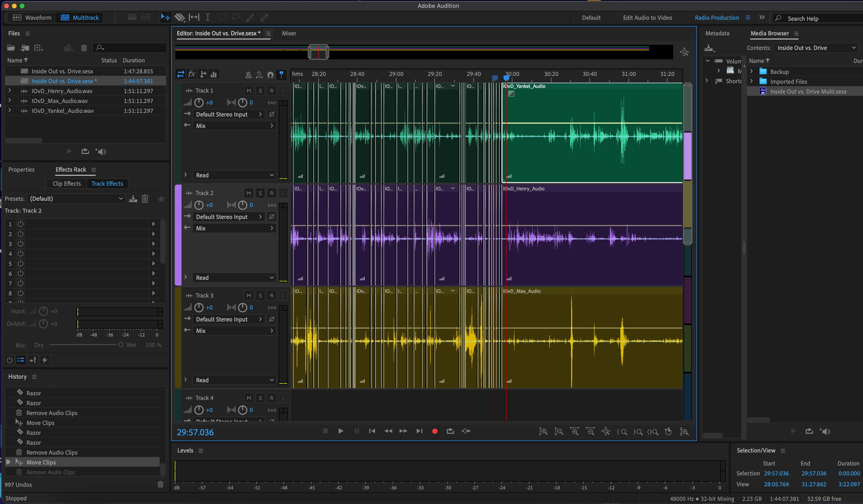863x504 pixels.
Task: Click the trash icon in Files panel
Action: tap(84, 48)
